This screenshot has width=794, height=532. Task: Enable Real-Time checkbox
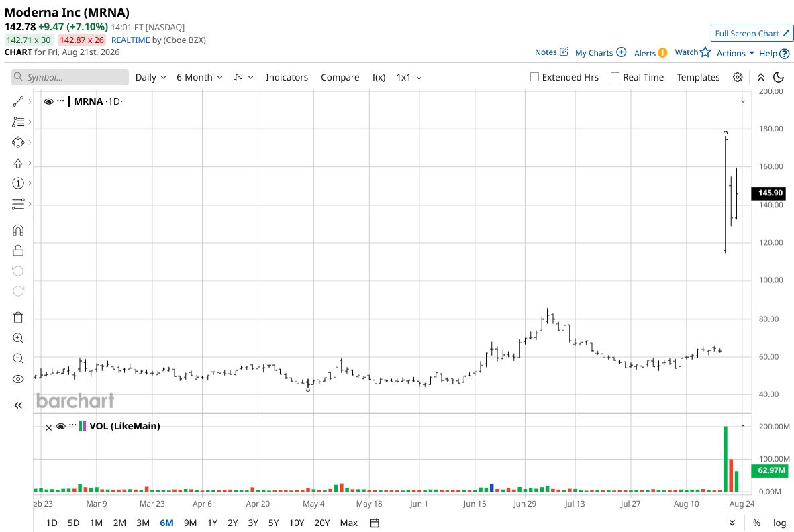pyautogui.click(x=615, y=77)
